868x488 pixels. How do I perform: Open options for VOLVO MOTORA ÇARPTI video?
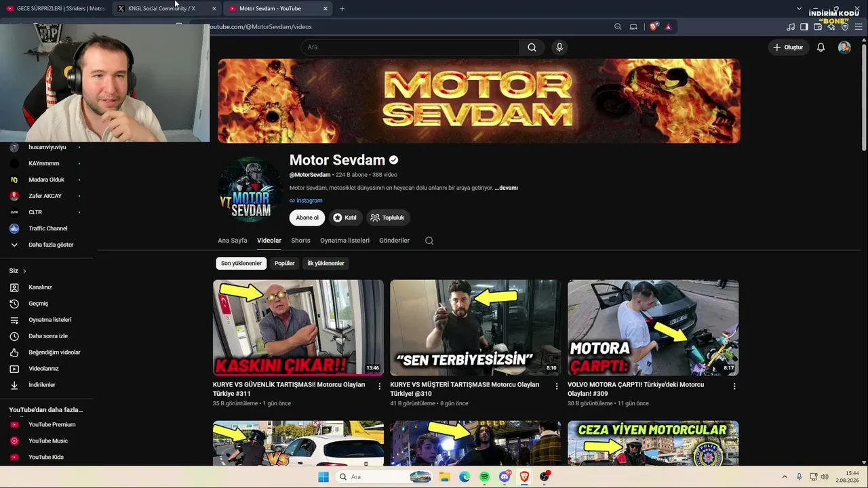[734, 386]
